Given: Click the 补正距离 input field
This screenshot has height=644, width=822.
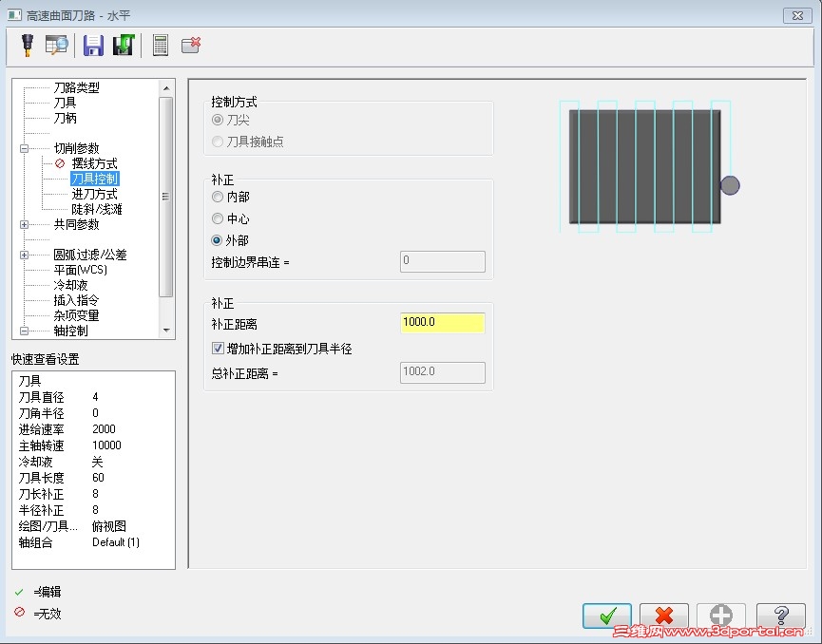Looking at the screenshot, I should click(443, 322).
